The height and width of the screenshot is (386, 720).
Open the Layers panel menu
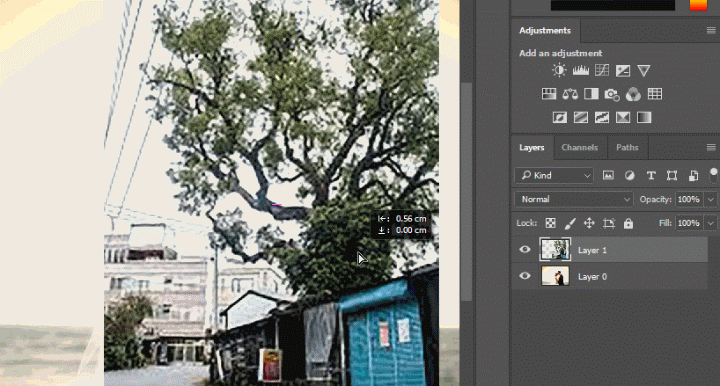711,147
